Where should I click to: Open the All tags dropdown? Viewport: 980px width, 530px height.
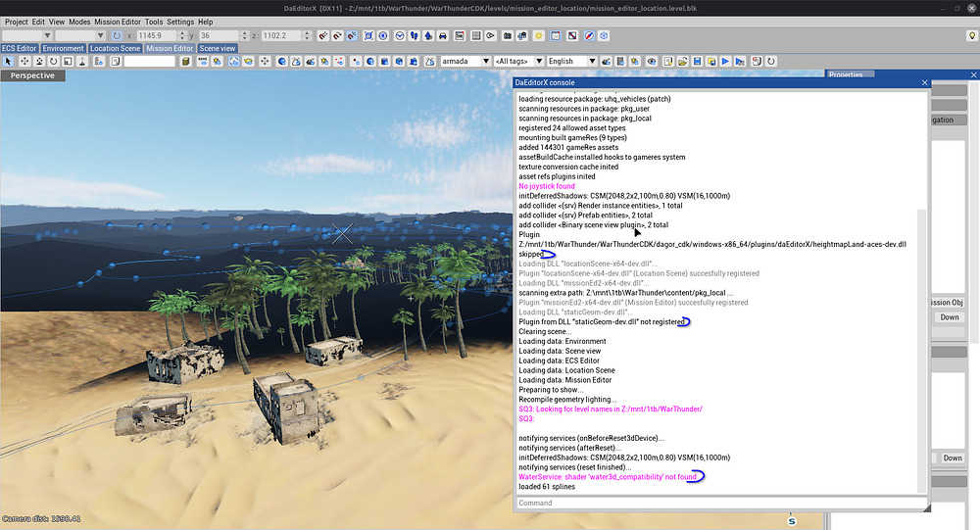518,62
